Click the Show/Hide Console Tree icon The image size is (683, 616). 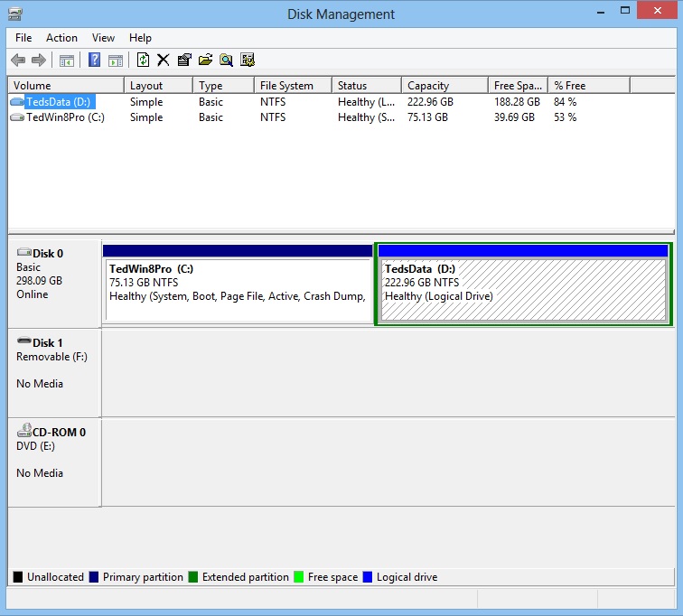(x=66, y=61)
